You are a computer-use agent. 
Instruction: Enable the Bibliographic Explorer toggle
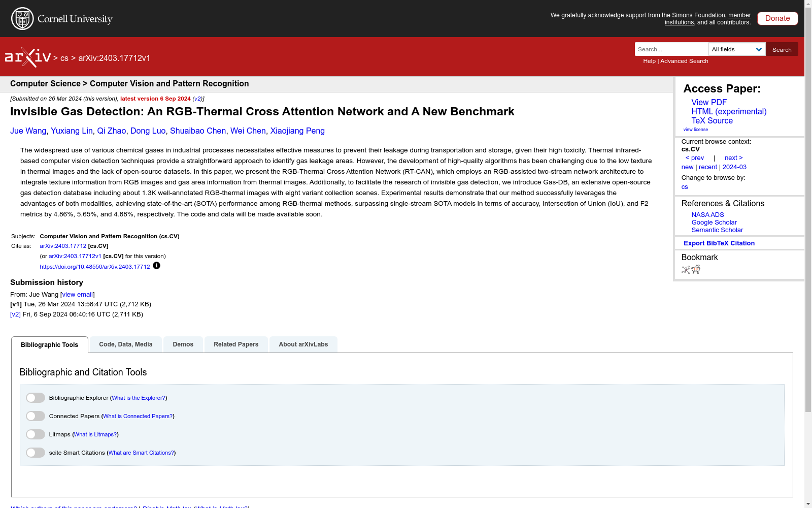pyautogui.click(x=36, y=398)
